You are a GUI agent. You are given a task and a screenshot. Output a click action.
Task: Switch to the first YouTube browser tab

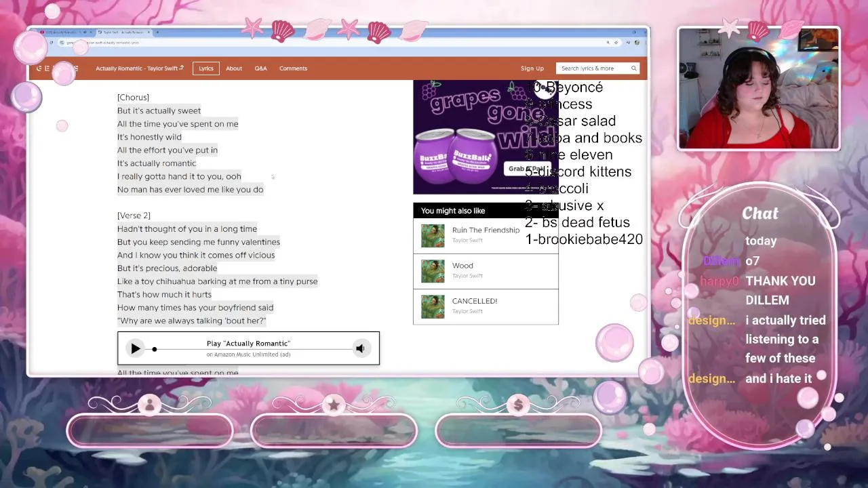click(64, 32)
